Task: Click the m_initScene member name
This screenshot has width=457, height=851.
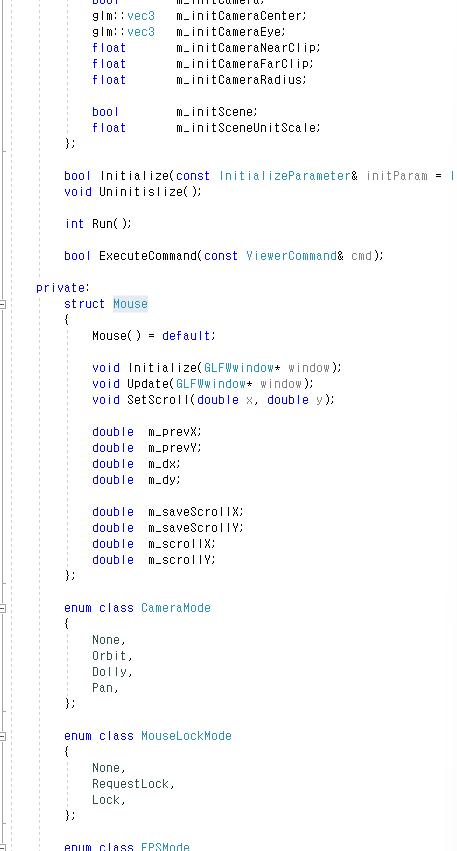Action: (x=215, y=112)
